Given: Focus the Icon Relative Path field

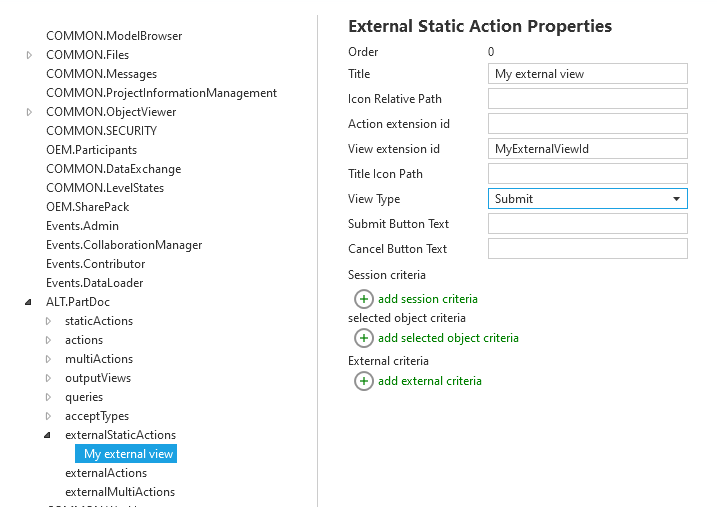Looking at the screenshot, I should point(587,99).
